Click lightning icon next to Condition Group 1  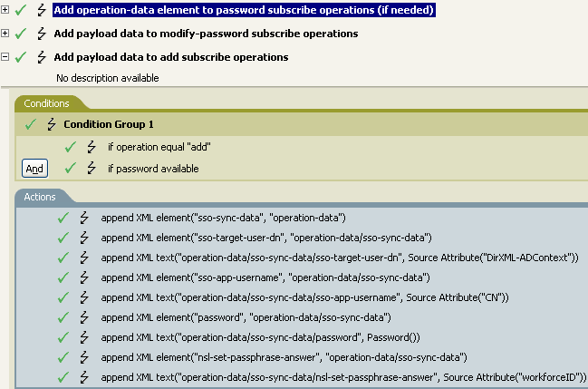pyautogui.click(x=52, y=124)
